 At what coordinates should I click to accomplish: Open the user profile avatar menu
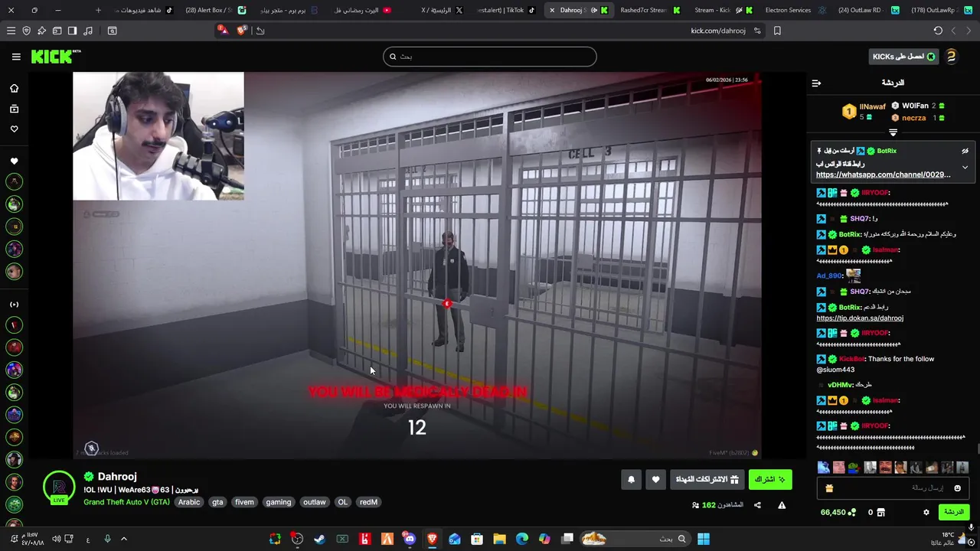(952, 57)
